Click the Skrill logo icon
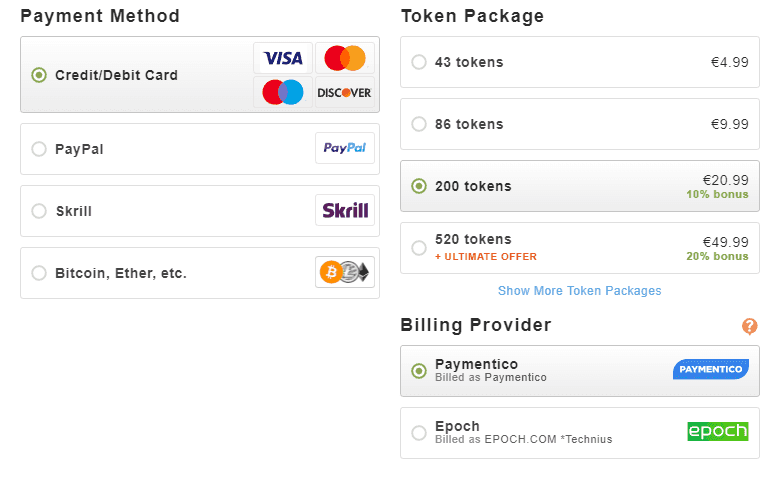Viewport: 780px width, 477px height. (x=345, y=210)
